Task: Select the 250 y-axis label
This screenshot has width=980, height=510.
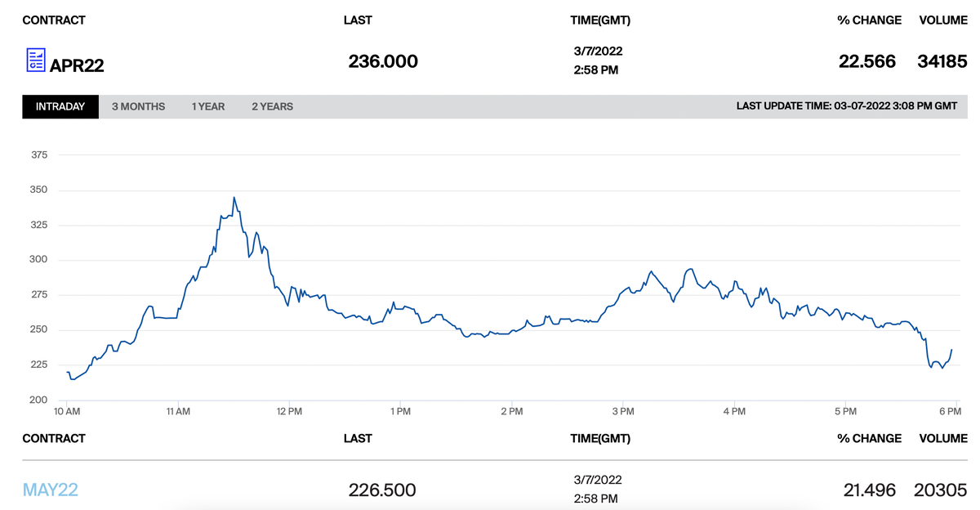Action: 39,329
